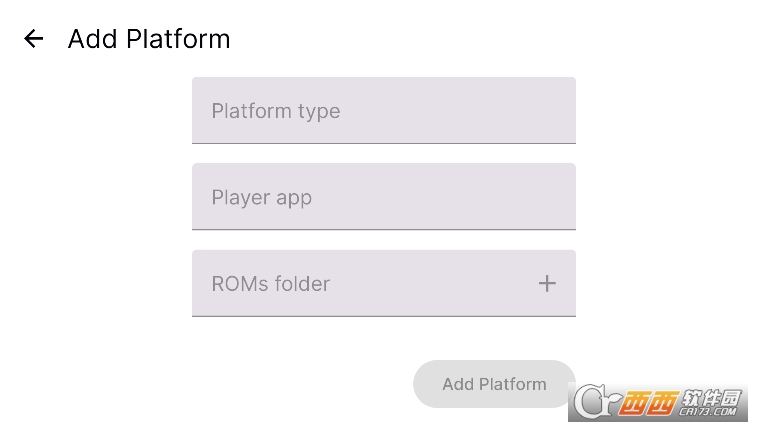Click the plus icon in ROMs folder
Viewport: 768px width, 432px height.
pos(547,284)
